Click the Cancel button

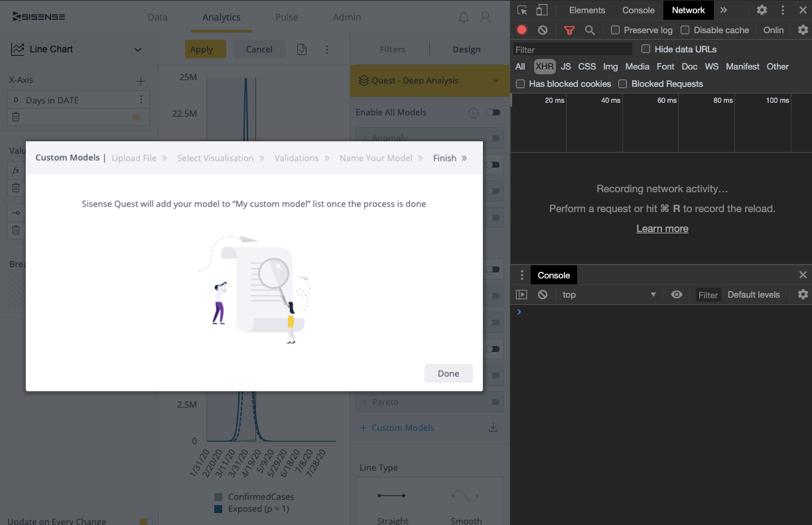tap(259, 49)
